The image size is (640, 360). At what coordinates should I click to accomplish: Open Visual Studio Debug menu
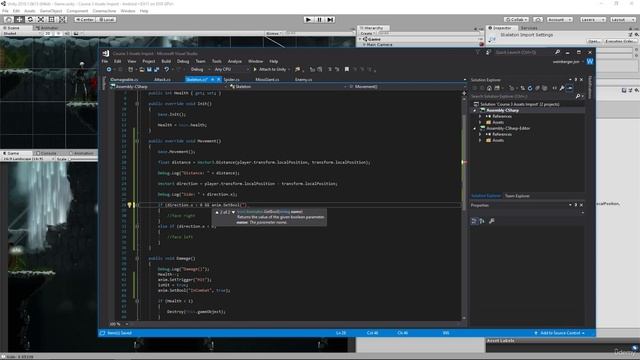point(183,61)
